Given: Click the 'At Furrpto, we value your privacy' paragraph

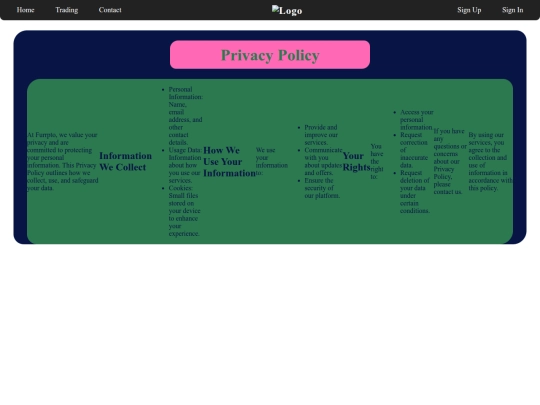Looking at the screenshot, I should coord(63,161).
